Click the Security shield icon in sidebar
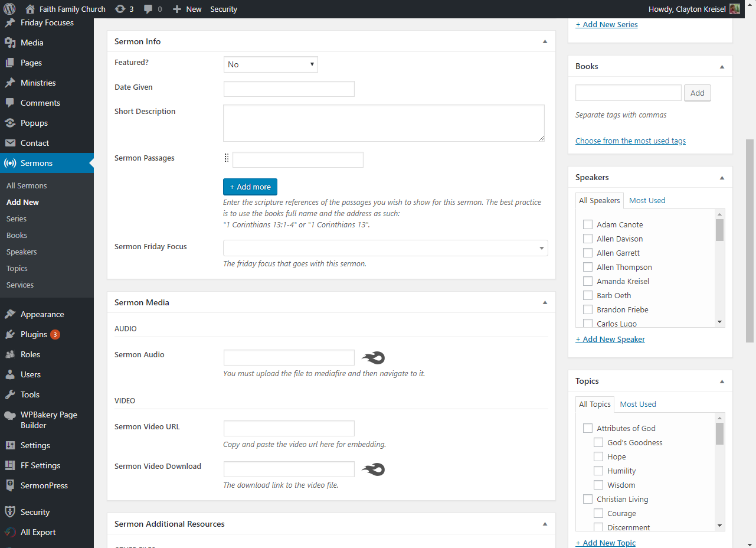The height and width of the screenshot is (548, 756). click(x=10, y=512)
